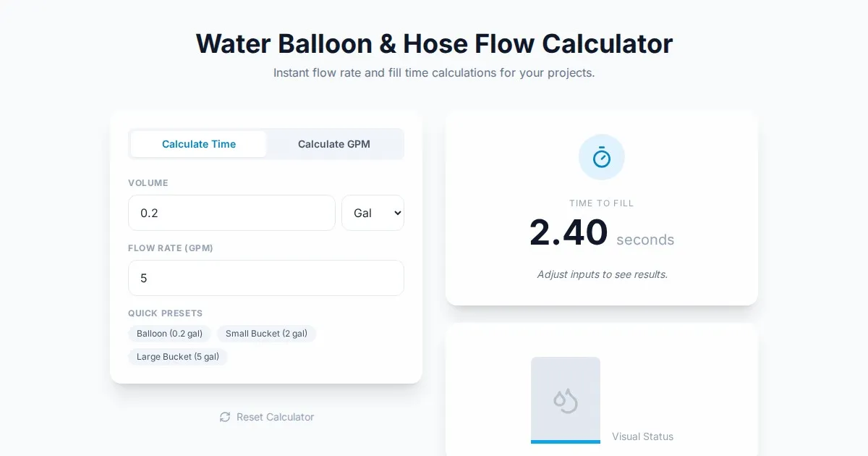
Task: Apply the Balloon (0.2 gal) preset
Action: click(x=169, y=334)
